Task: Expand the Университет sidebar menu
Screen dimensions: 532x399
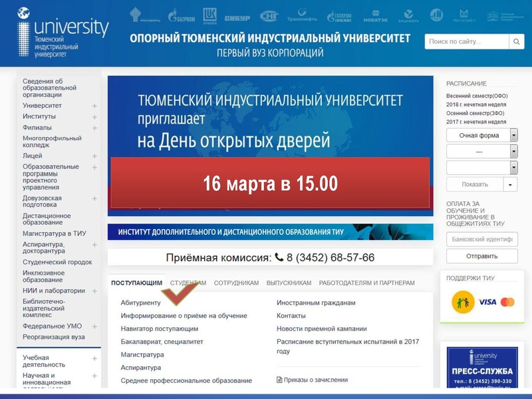Action: click(x=94, y=106)
